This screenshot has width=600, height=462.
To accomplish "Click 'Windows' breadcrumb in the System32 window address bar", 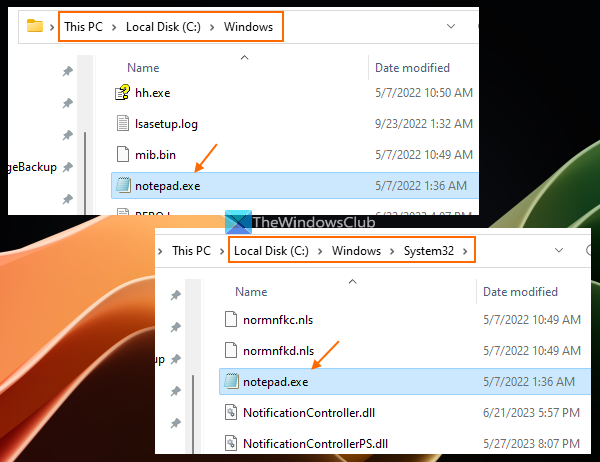I will tap(356, 251).
